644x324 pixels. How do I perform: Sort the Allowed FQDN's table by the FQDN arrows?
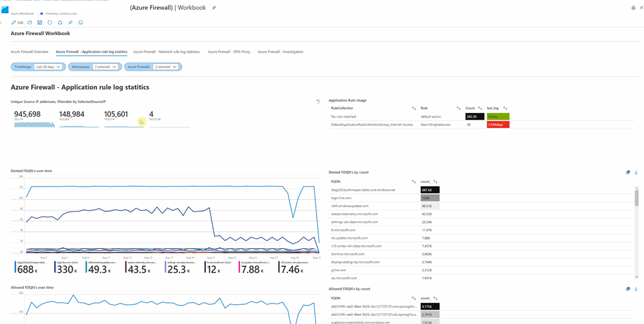(x=413, y=298)
